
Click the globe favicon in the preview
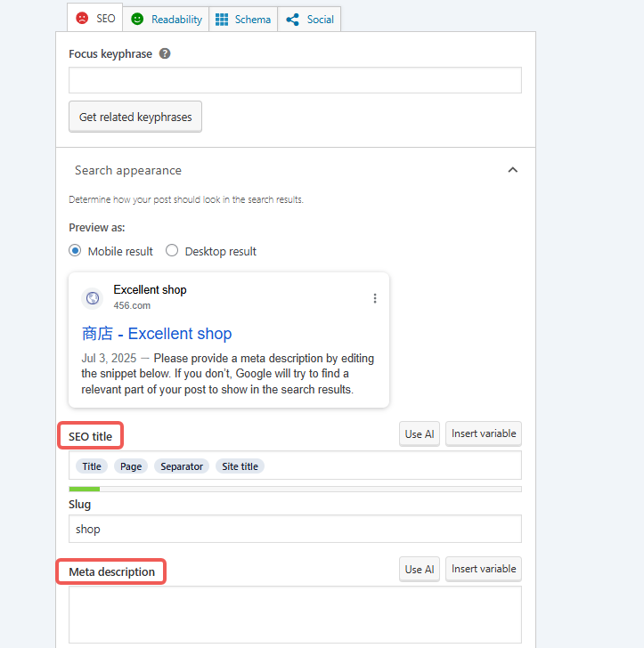click(93, 298)
